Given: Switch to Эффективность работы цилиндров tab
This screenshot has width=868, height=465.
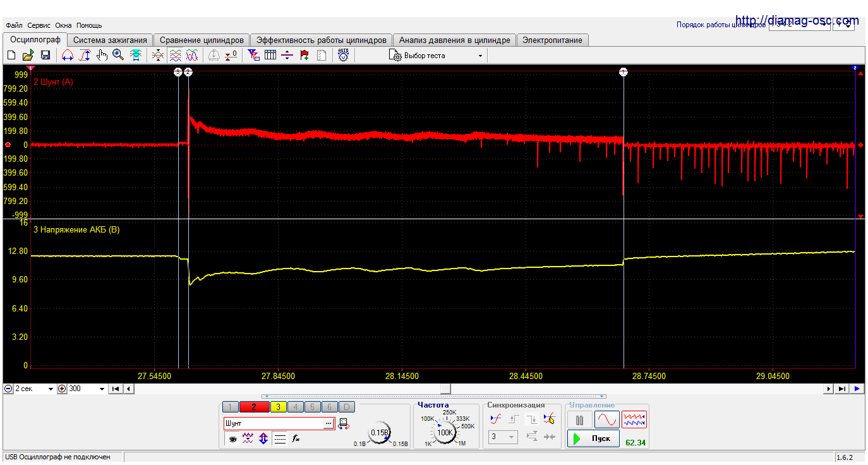Looking at the screenshot, I should click(322, 40).
